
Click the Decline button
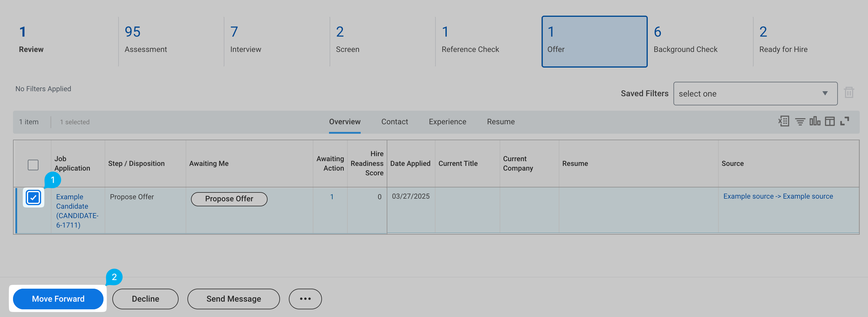tap(145, 298)
